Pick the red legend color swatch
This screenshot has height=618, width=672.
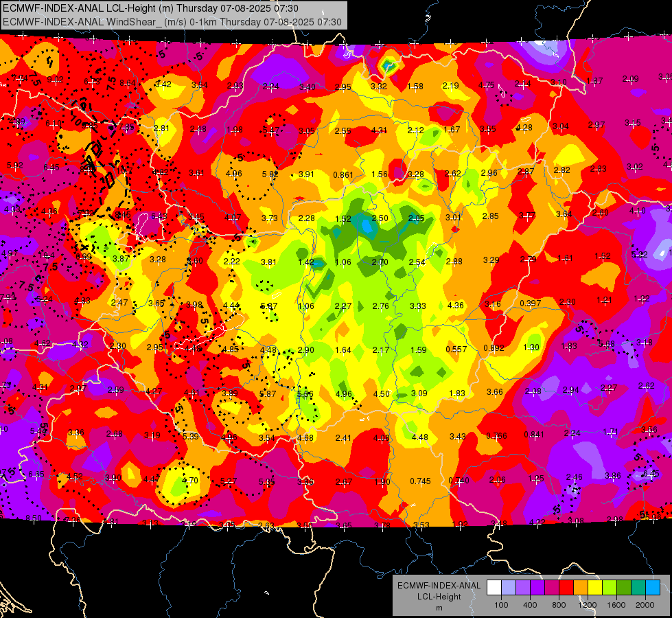point(566,588)
